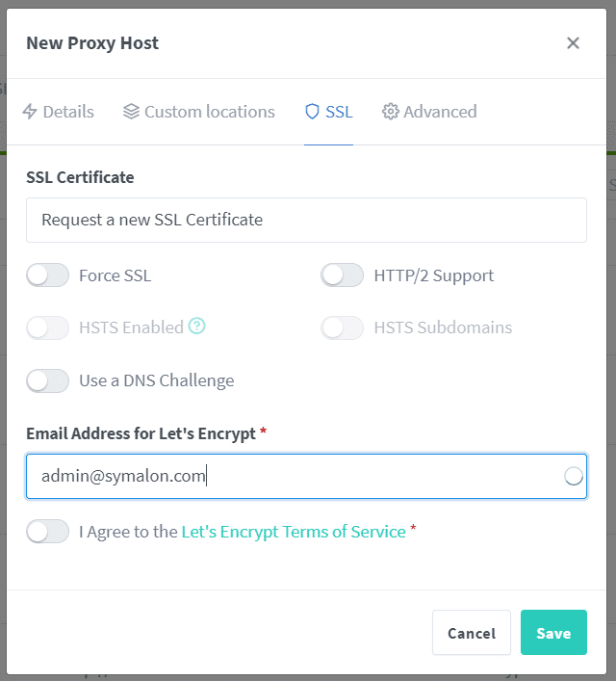Screen dimensions: 616x681
Task: Enable the Force SSL toggle
Action: click(48, 275)
